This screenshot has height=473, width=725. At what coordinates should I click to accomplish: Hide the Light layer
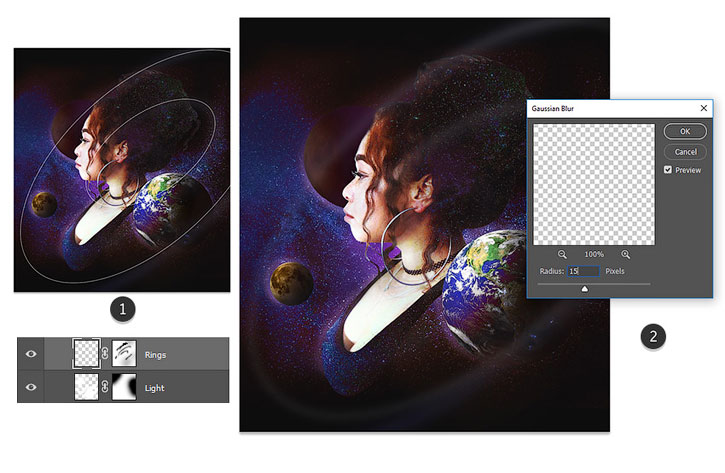tap(31, 387)
